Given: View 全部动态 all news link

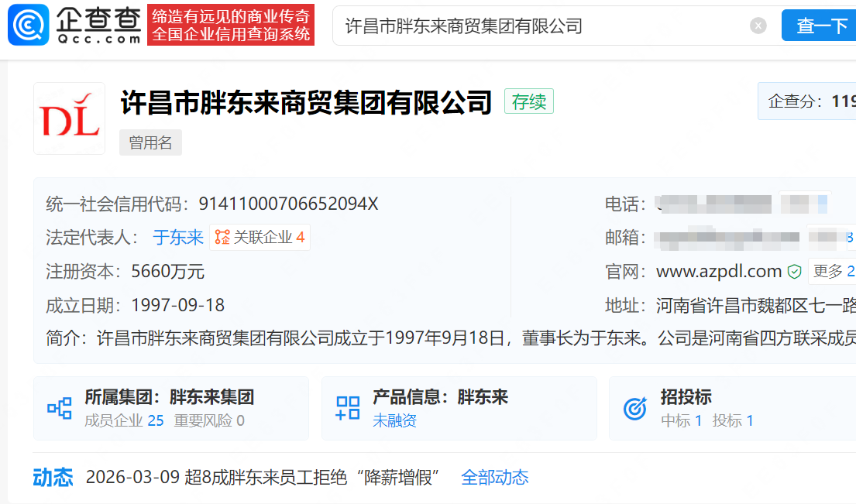Looking at the screenshot, I should tap(494, 478).
